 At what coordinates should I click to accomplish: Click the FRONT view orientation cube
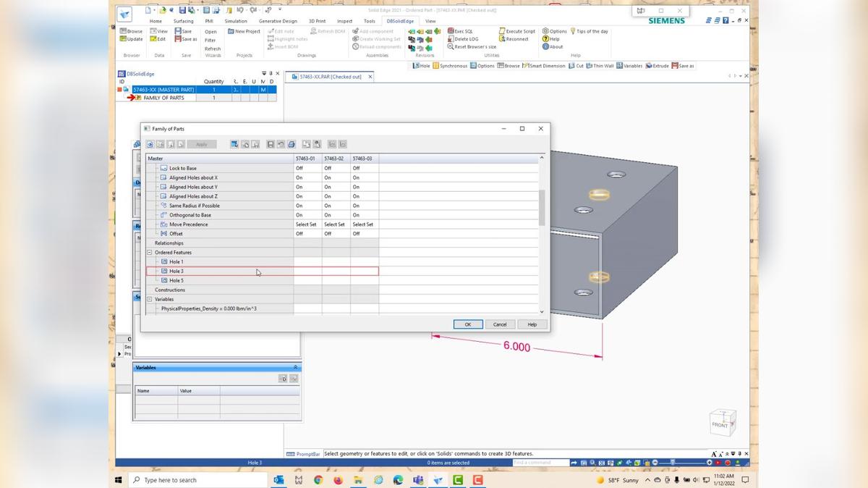(722, 424)
